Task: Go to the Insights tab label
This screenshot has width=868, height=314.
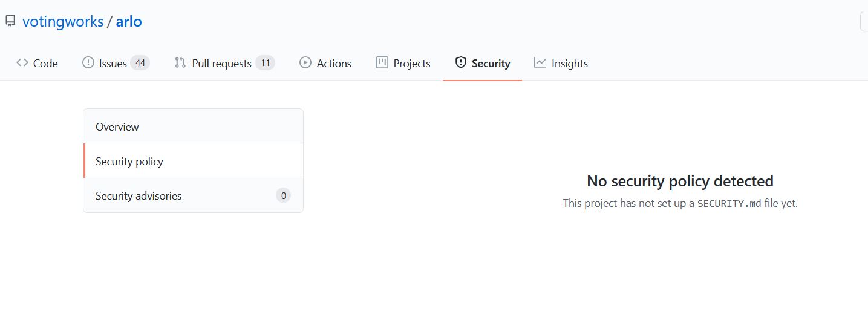Action: click(x=570, y=64)
